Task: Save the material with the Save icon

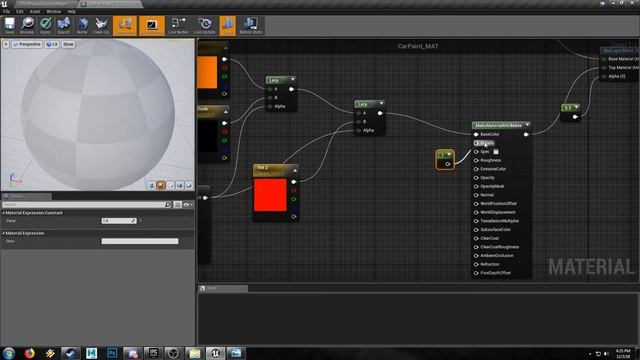Action: (9, 25)
